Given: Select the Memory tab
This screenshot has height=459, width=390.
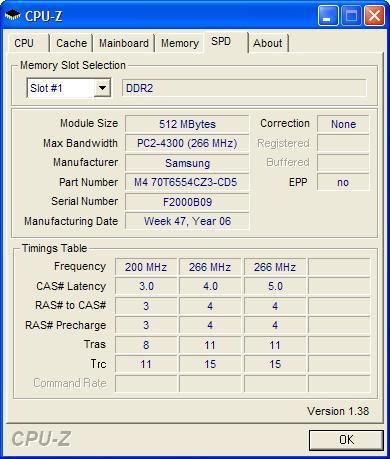Looking at the screenshot, I should point(180,43).
